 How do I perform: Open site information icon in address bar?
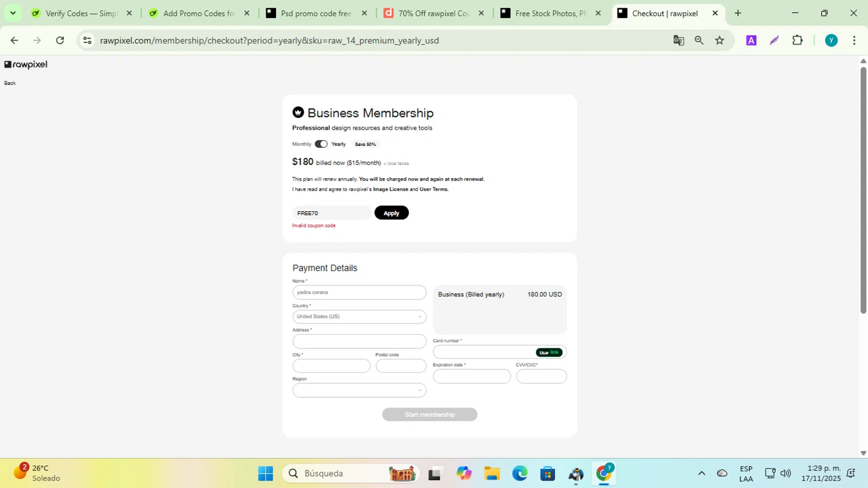click(x=87, y=41)
